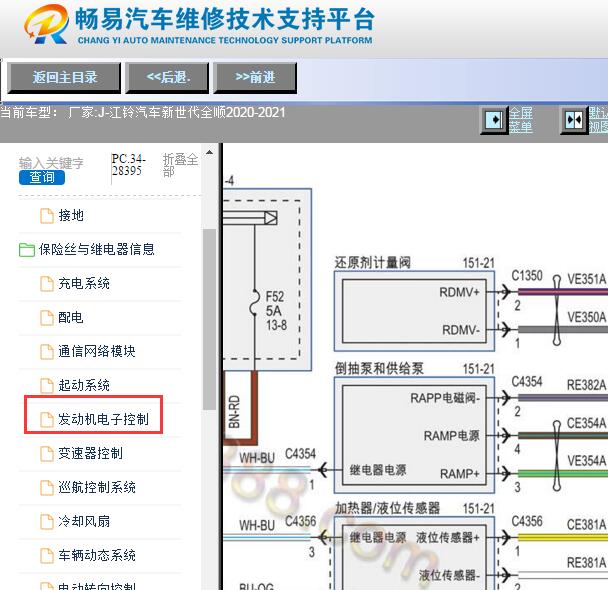Focus the 输入关键字 keyword field

pyautogui.click(x=51, y=163)
